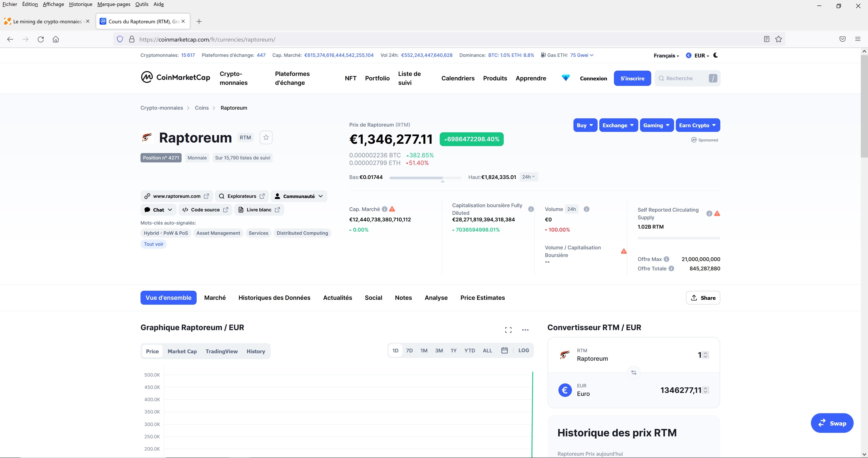The height and width of the screenshot is (458, 868).
Task: Toggle dark mode moon icon
Action: (x=716, y=55)
